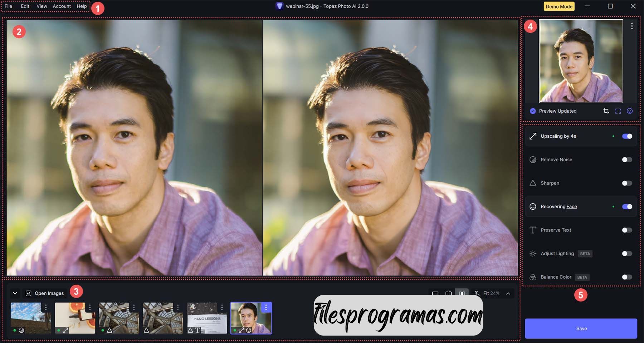This screenshot has height=343, width=644.
Task: Open the Fit 24% zoom level dropdown
Action: tap(491, 293)
